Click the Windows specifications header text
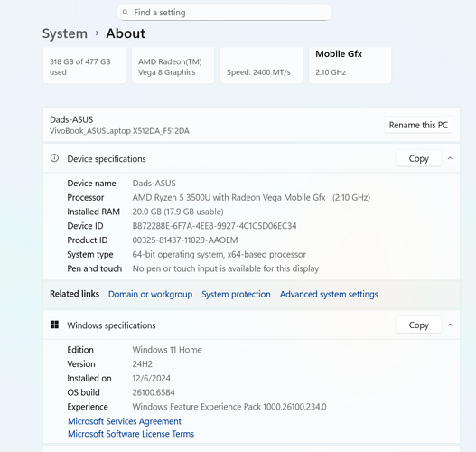Screen dimensions: 476x452 111,325
